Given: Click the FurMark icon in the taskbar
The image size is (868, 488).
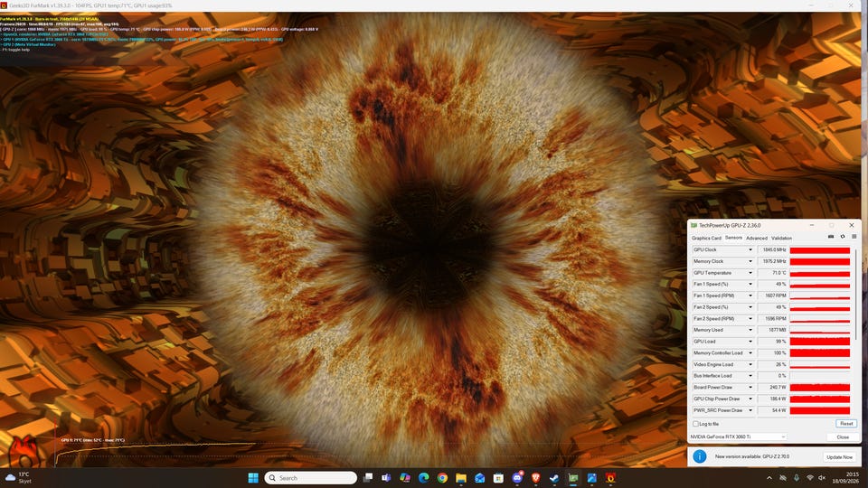Looking at the screenshot, I should tap(610, 478).
